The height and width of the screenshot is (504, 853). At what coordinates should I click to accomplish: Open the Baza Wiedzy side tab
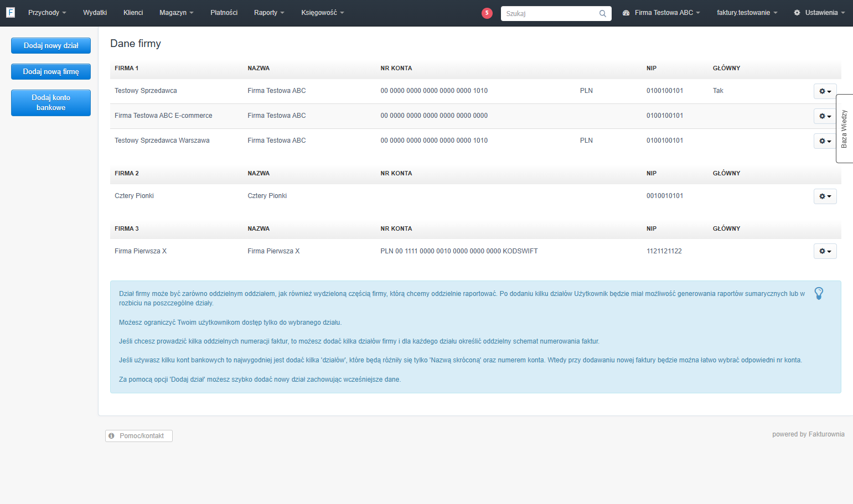(844, 129)
